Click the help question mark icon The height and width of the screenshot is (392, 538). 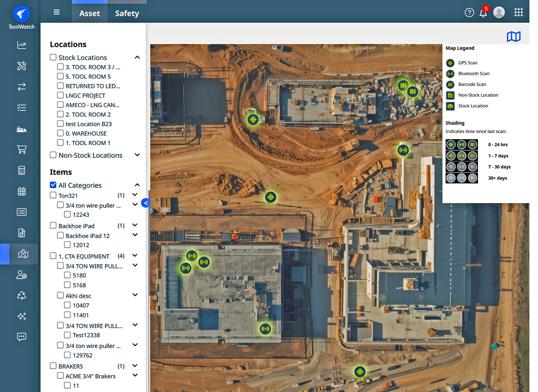point(469,13)
